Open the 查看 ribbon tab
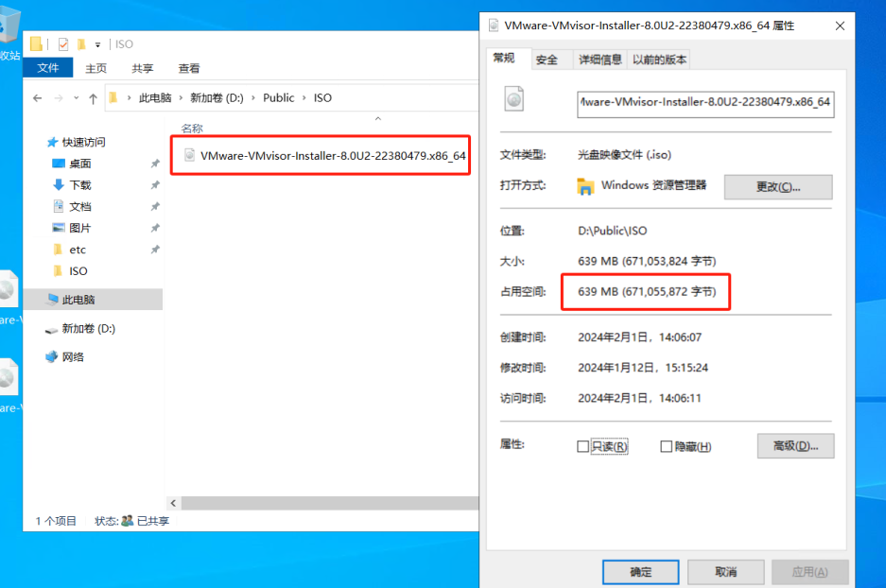The image size is (886, 588). (x=189, y=68)
